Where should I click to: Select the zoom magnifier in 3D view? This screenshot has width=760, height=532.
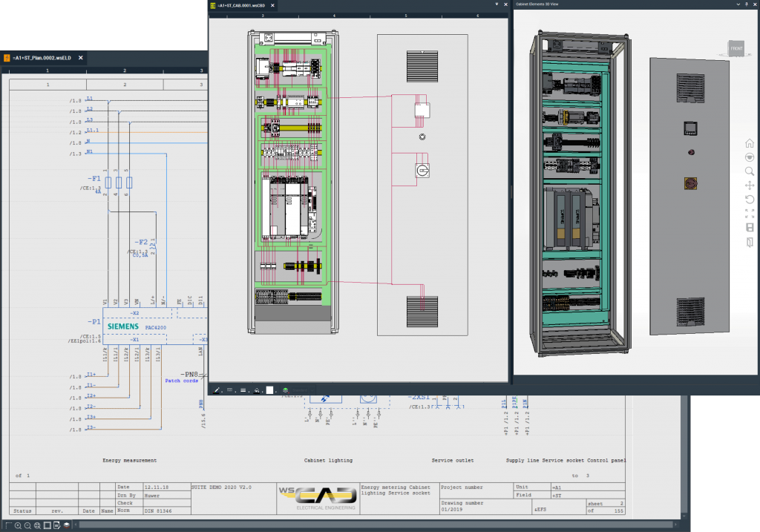click(750, 171)
